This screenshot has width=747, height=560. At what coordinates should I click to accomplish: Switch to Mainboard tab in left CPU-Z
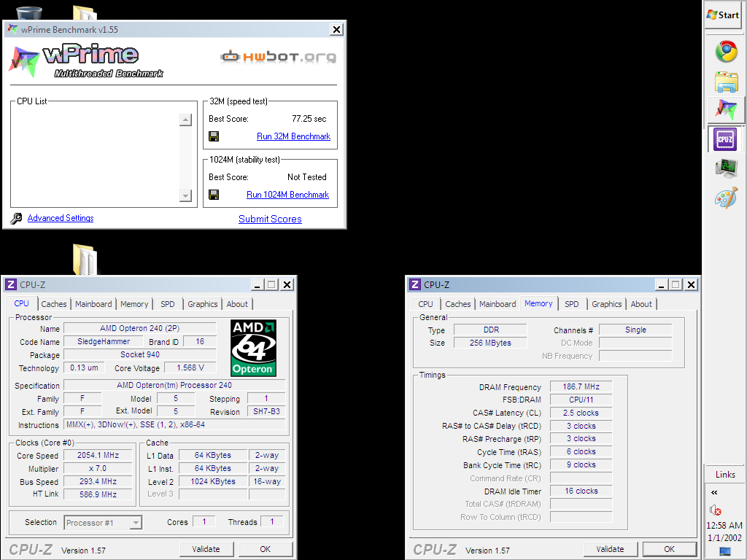pos(93,304)
